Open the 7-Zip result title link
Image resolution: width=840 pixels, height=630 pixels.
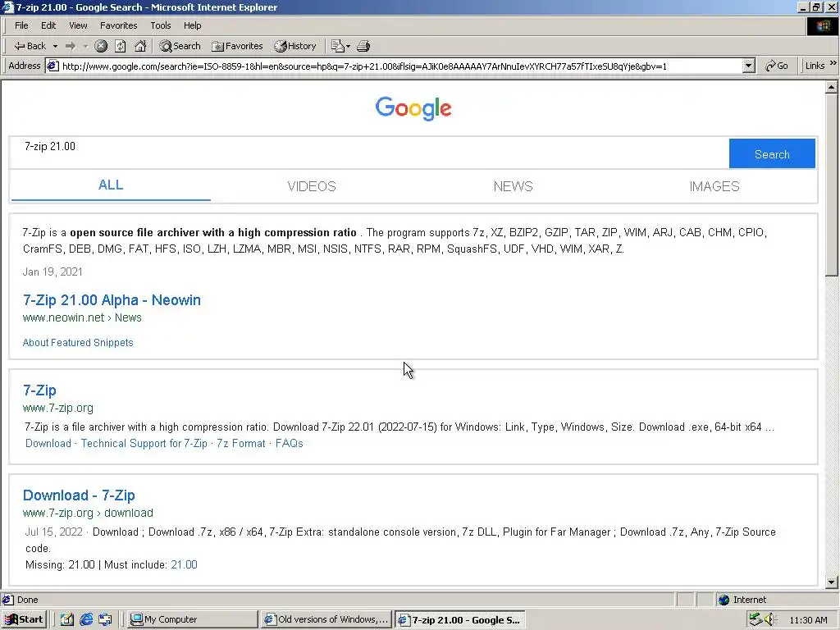pyautogui.click(x=39, y=390)
